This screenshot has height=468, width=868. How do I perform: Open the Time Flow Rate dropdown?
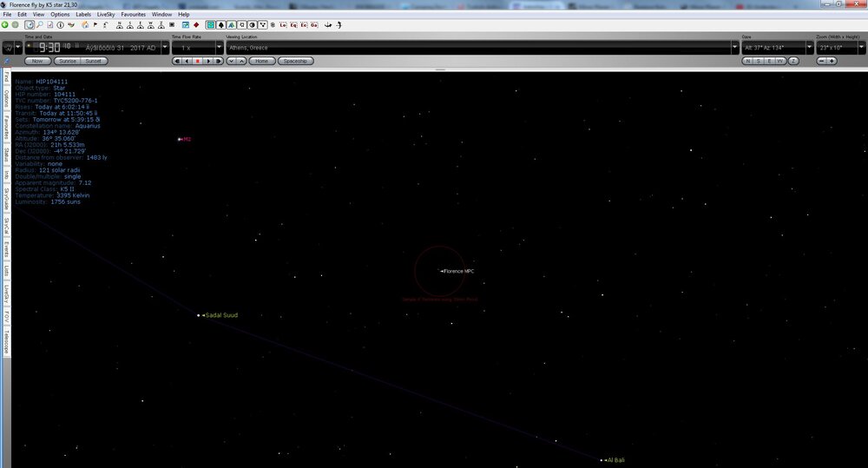coord(217,49)
